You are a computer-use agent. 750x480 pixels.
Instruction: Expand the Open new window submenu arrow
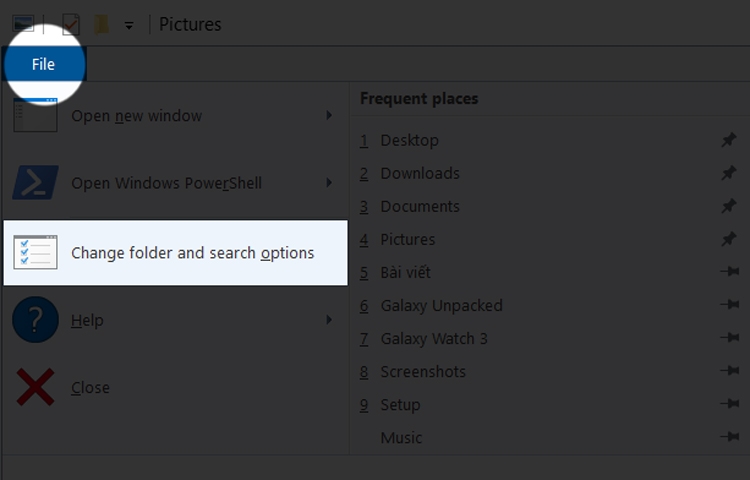329,116
